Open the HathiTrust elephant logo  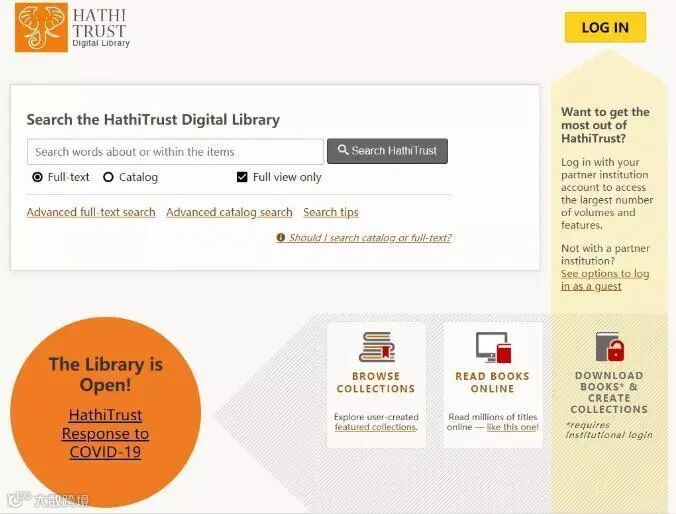click(41, 27)
